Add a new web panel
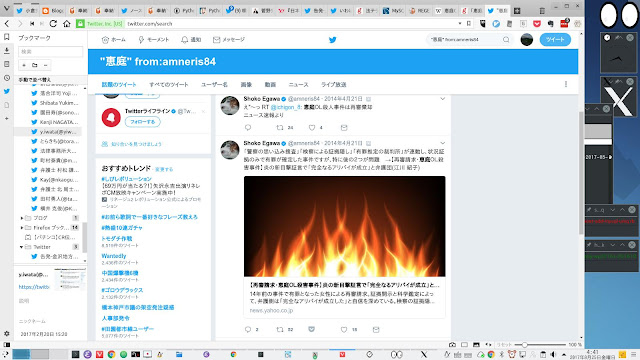 pos(7,118)
